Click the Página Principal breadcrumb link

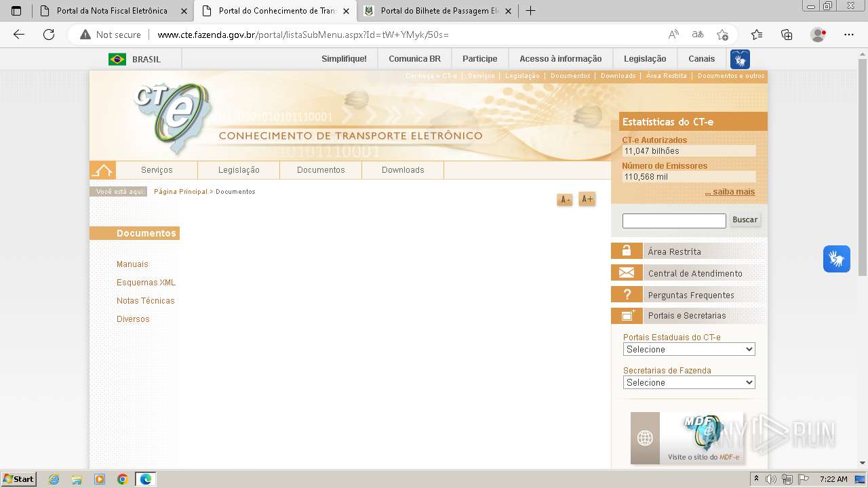click(180, 192)
